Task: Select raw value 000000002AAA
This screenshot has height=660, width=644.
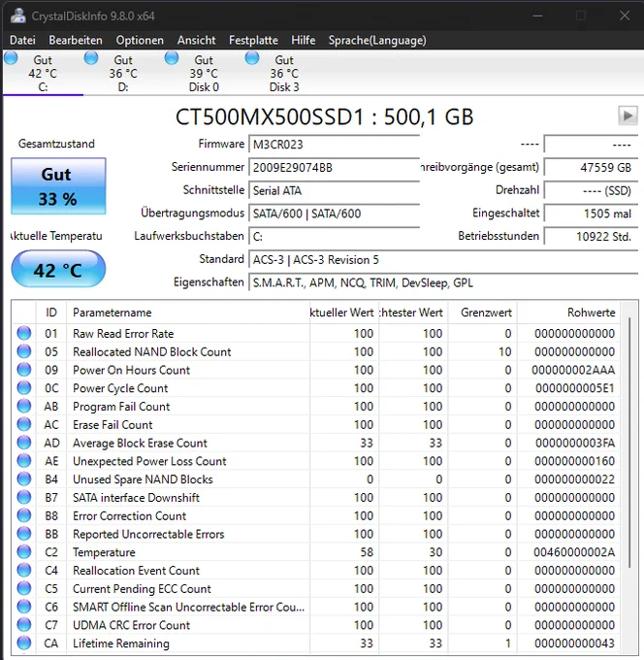Action: click(x=573, y=370)
